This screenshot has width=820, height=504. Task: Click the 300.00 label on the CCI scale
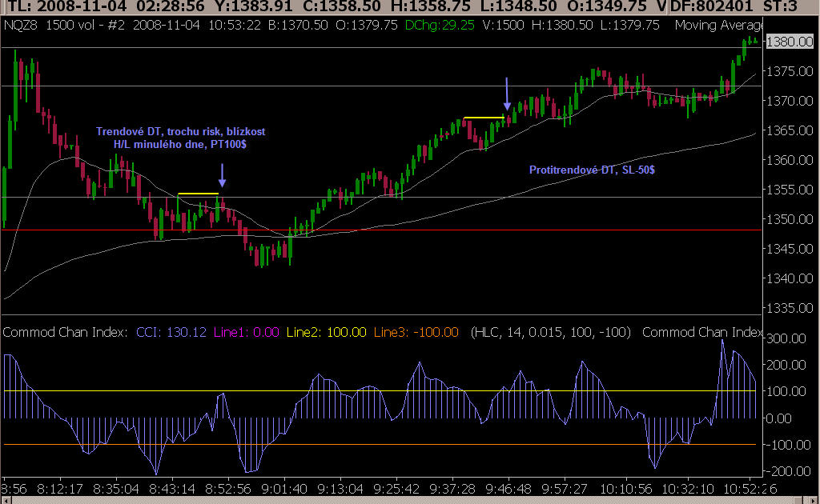[786, 338]
